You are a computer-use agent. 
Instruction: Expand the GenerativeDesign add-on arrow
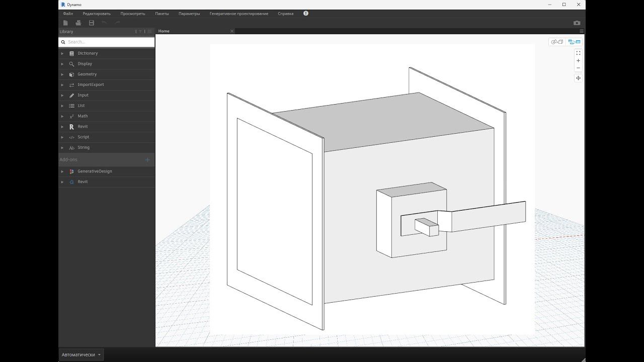[x=62, y=171]
